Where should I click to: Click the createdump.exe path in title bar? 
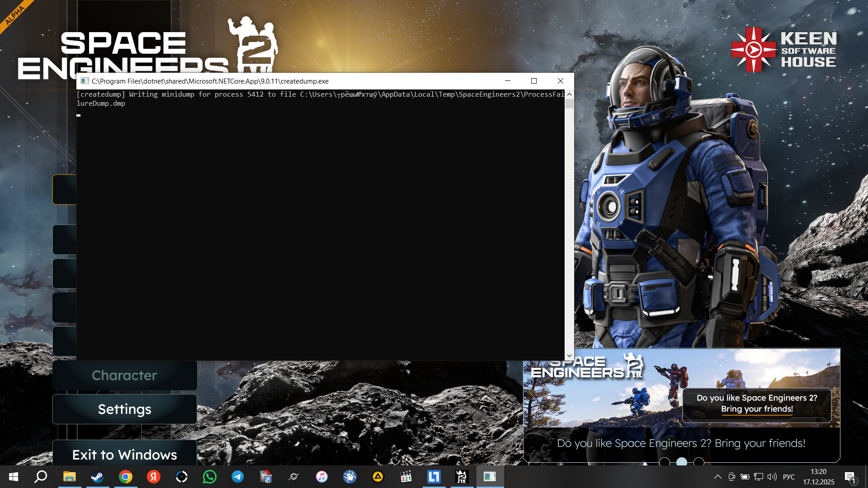[210, 81]
